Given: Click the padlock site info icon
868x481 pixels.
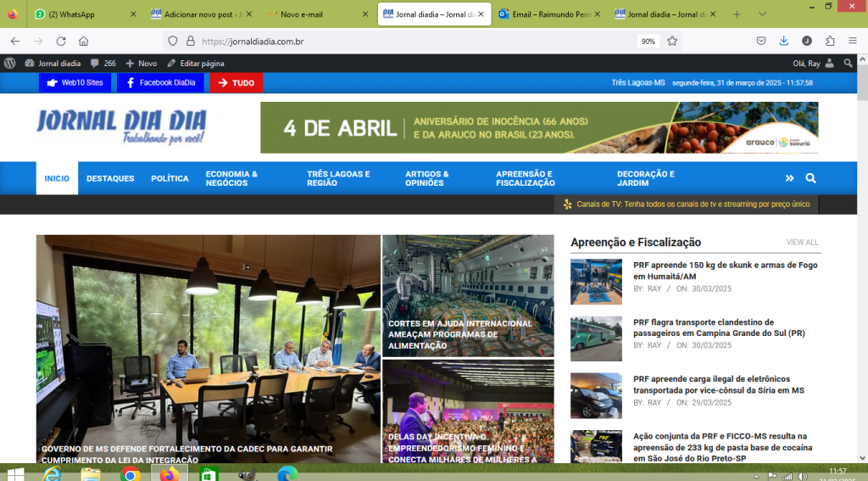Looking at the screenshot, I should coord(191,41).
